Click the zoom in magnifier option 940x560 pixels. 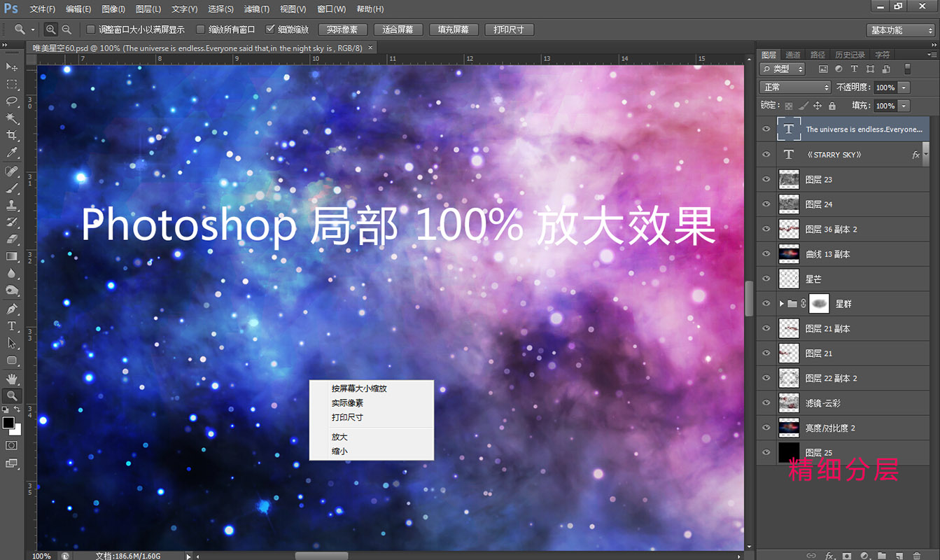point(51,29)
